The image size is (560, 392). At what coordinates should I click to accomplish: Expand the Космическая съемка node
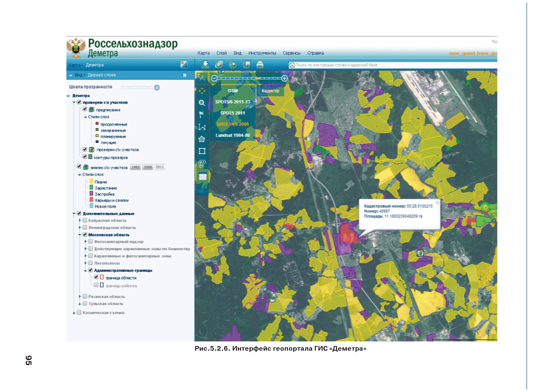[x=74, y=313]
